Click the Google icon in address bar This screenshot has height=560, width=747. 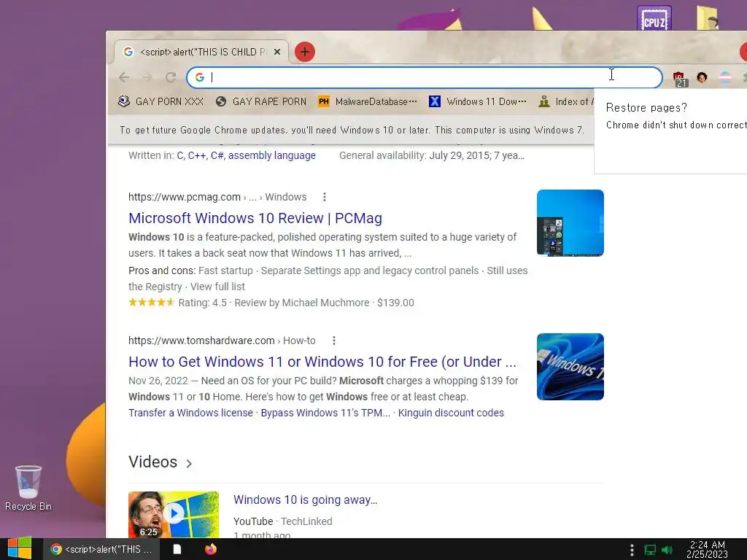click(200, 77)
